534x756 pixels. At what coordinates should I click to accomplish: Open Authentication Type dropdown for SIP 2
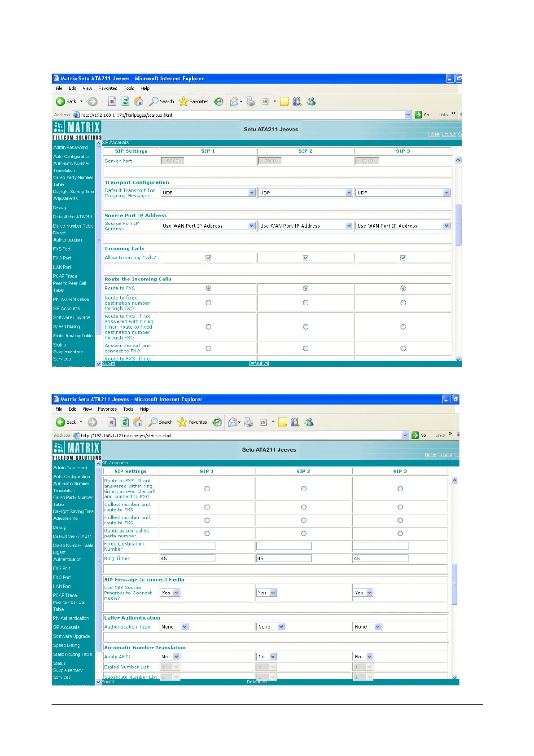pos(271,627)
